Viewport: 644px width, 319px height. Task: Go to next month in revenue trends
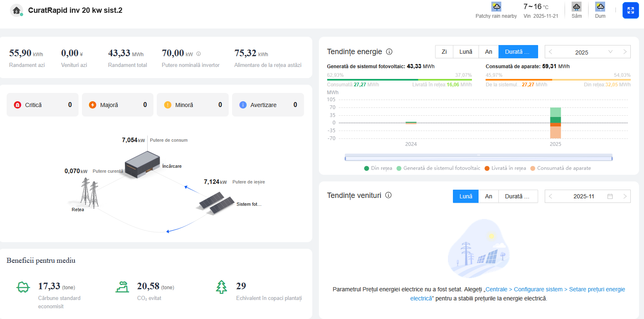point(625,196)
